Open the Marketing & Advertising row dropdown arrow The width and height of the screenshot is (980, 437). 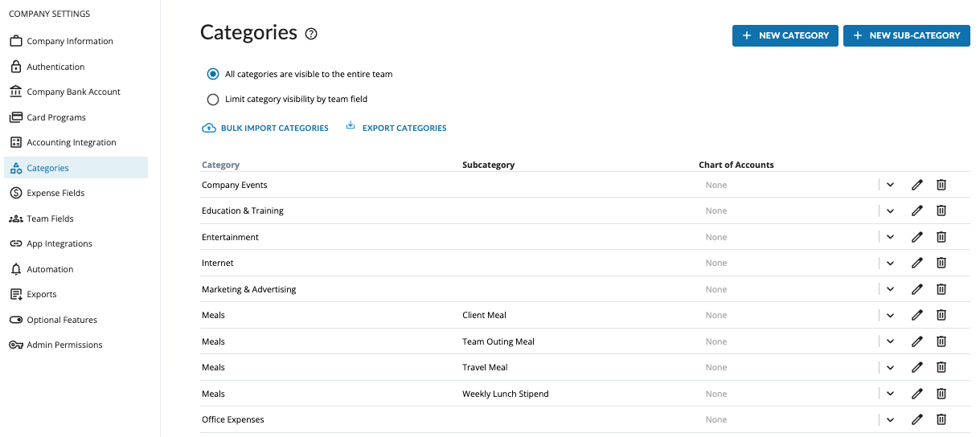coord(890,289)
